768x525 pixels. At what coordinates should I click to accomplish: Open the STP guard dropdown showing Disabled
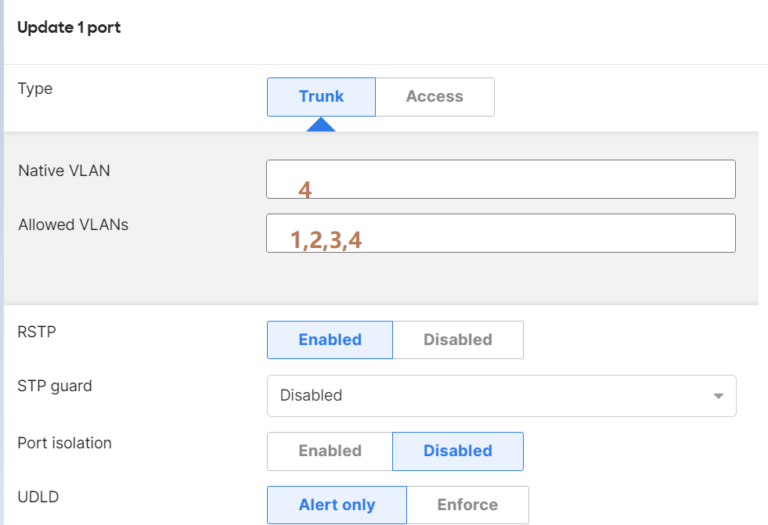pyautogui.click(x=502, y=396)
